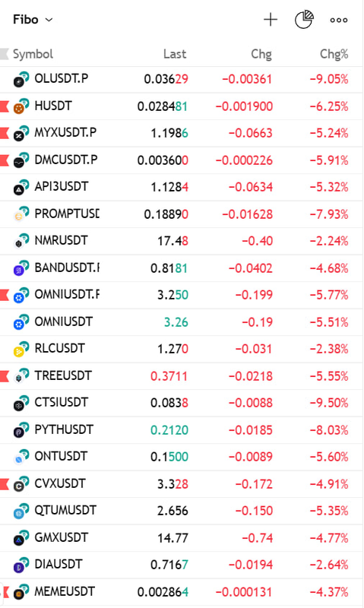Sort list by Last column header

(175, 54)
